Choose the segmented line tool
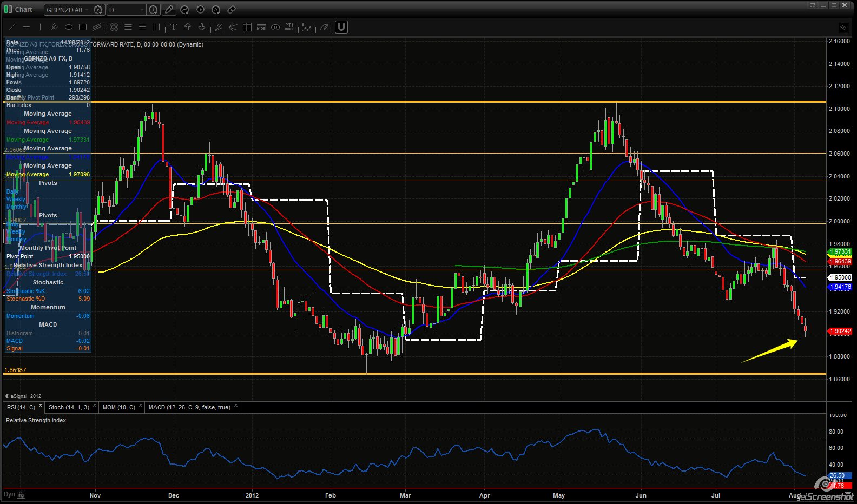The width and height of the screenshot is (857, 504). click(54, 27)
